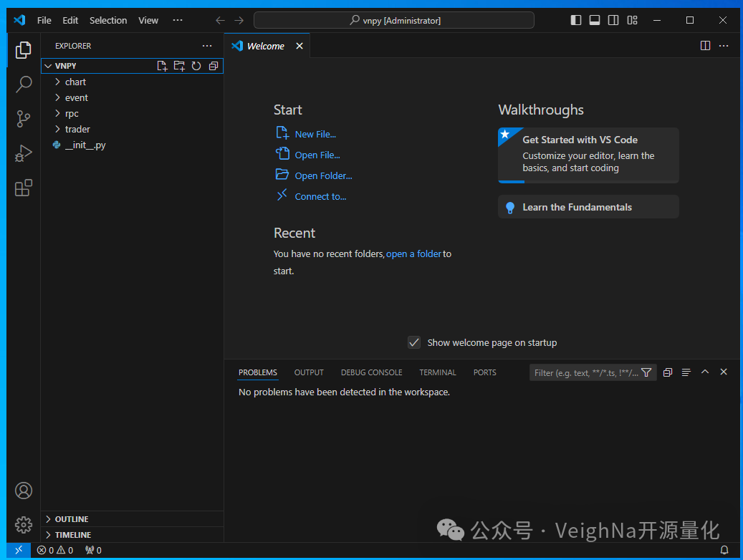Screen dimensions: 743x560
Task: Click the New Folder icon in Explorer
Action: 178,66
